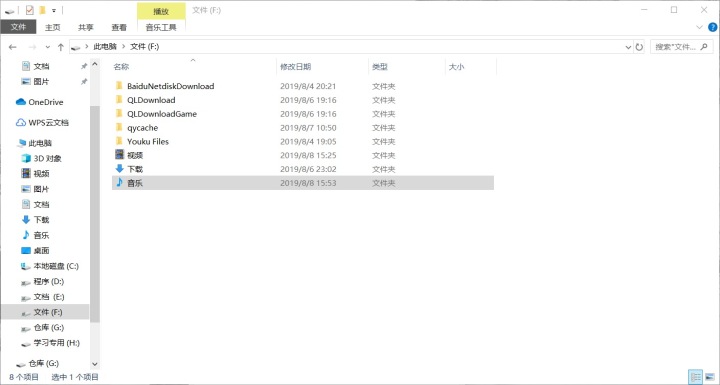Open pinned 图片 in quick access

coord(41,82)
